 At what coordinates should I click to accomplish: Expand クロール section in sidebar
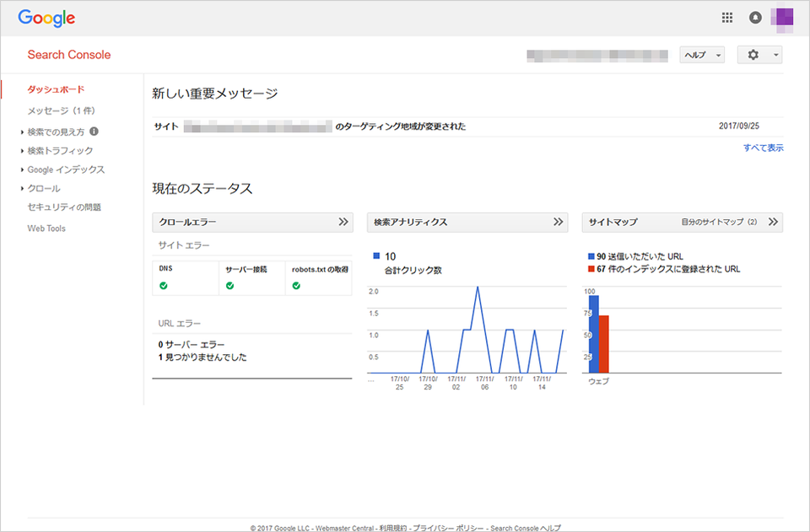tap(44, 188)
